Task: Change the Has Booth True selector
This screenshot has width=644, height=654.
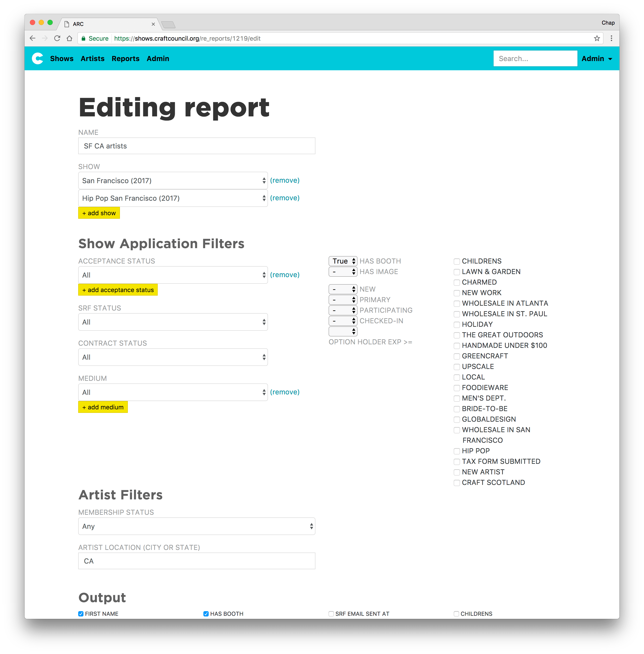Action: click(343, 261)
